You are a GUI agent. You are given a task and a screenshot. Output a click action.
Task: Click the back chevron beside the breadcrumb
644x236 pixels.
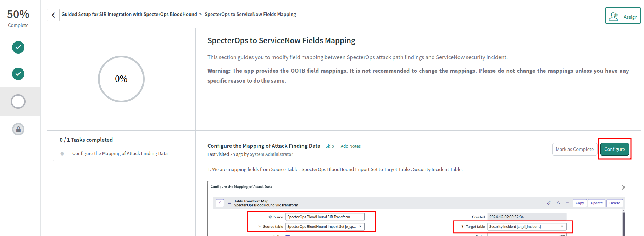coord(53,15)
